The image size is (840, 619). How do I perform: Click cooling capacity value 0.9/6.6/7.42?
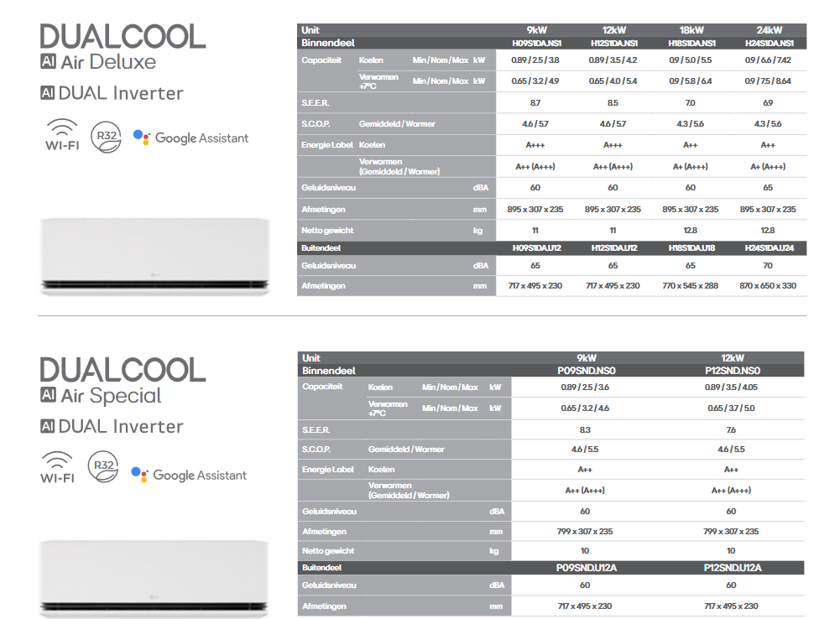pos(768,60)
